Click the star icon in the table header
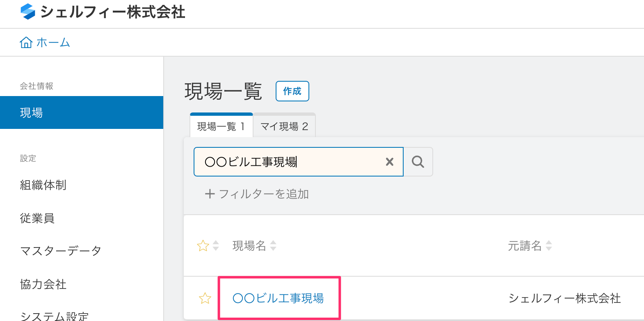The width and height of the screenshot is (644, 321). click(203, 246)
